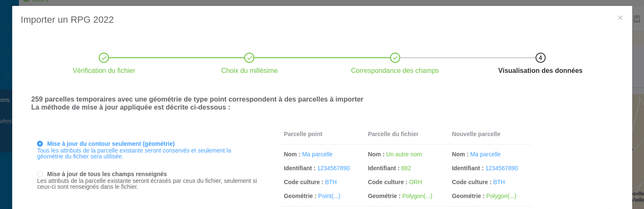Click the 'Un autre nom' file parcel name
The width and height of the screenshot is (644, 209).
404,154
